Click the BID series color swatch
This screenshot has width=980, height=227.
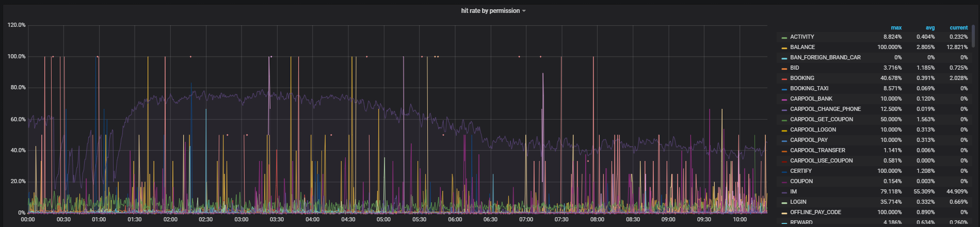(784, 68)
